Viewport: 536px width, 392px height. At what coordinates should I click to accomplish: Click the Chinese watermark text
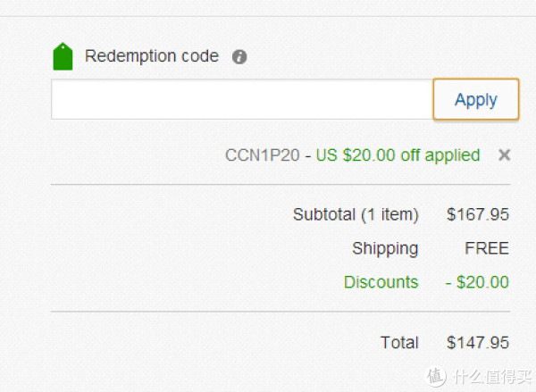[492, 377]
